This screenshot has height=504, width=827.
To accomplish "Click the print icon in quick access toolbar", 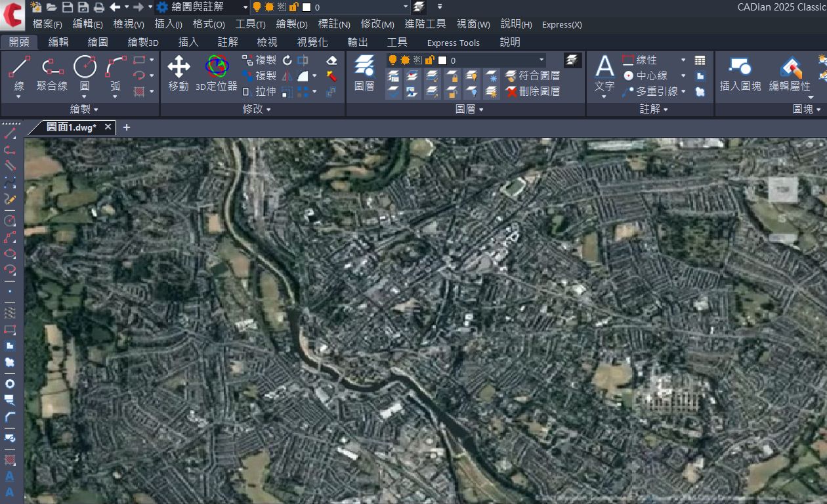I will click(x=98, y=7).
